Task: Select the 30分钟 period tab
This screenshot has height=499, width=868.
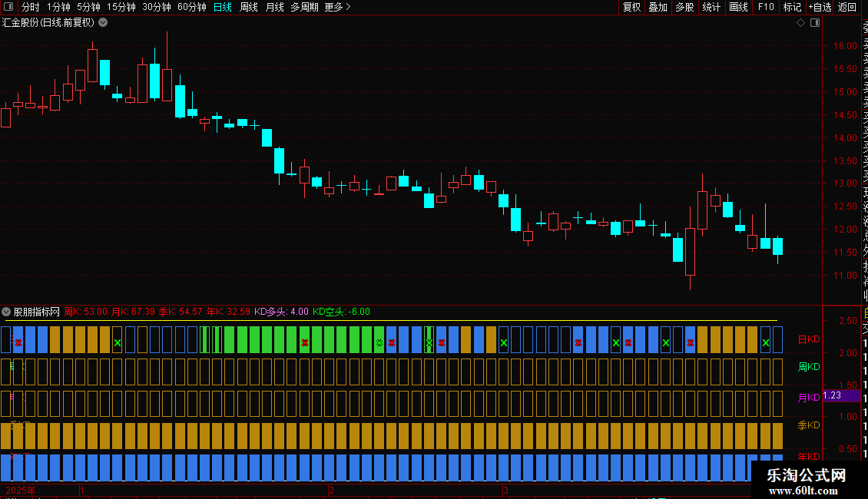Action: (x=157, y=7)
